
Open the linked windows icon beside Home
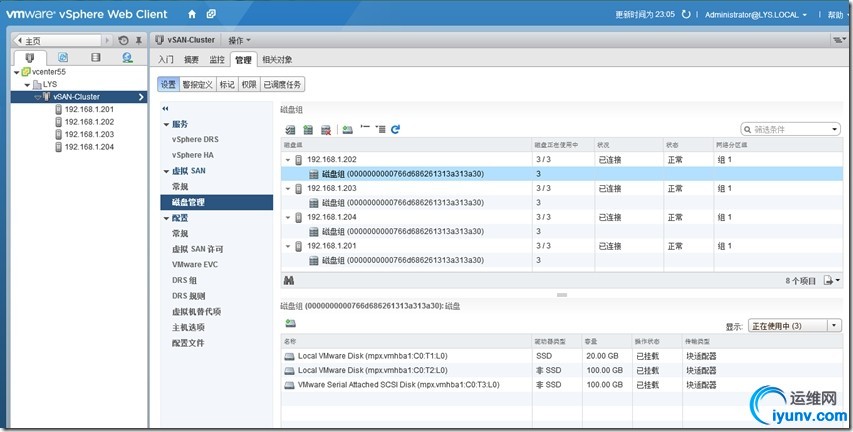click(211, 15)
